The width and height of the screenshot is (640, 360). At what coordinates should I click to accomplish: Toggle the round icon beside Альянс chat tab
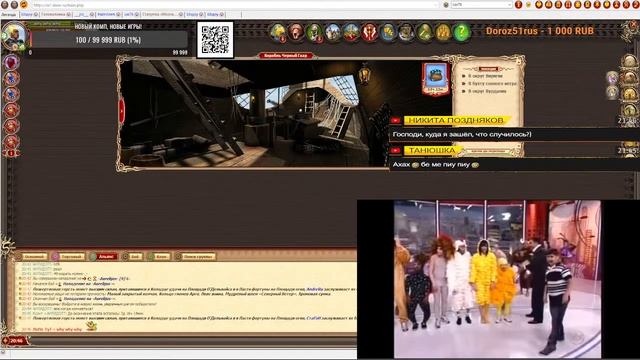click(x=93, y=256)
